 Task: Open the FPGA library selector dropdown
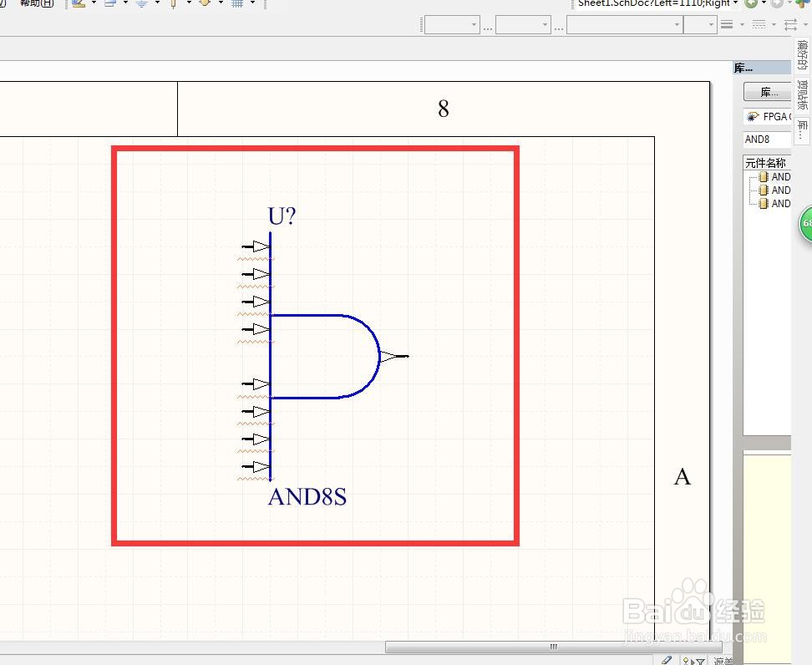coord(768,116)
